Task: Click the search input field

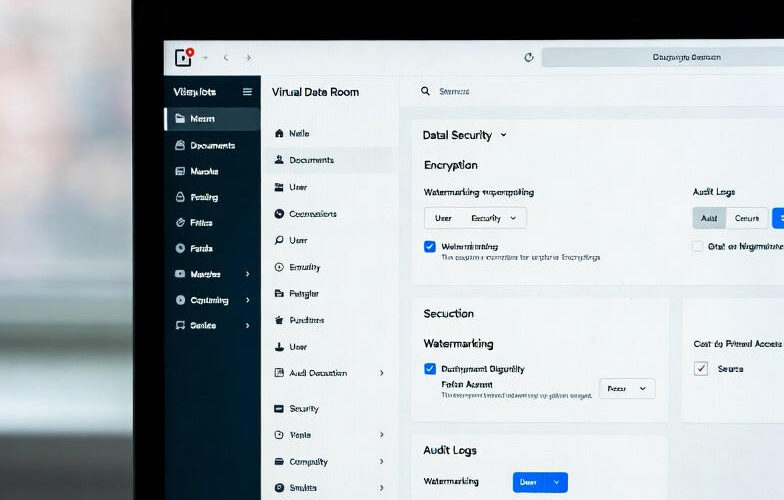Action: [x=600, y=91]
